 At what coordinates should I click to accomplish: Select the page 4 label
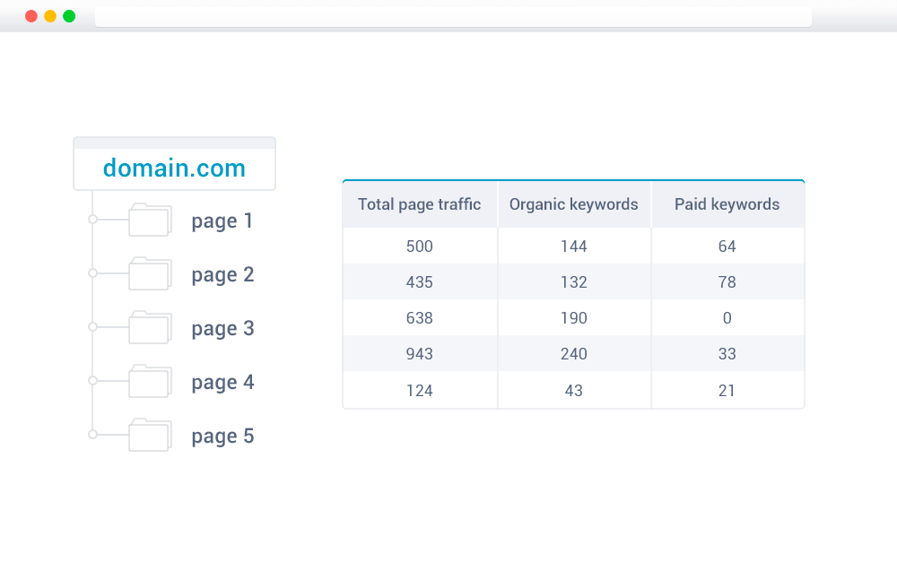coord(222,383)
